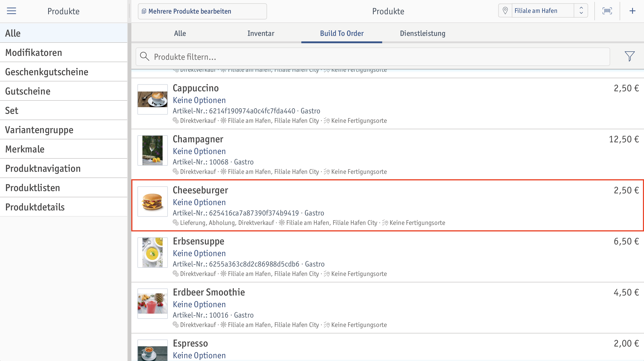Open Gutscheine in the sidebar
The width and height of the screenshot is (644, 361).
pos(63,91)
